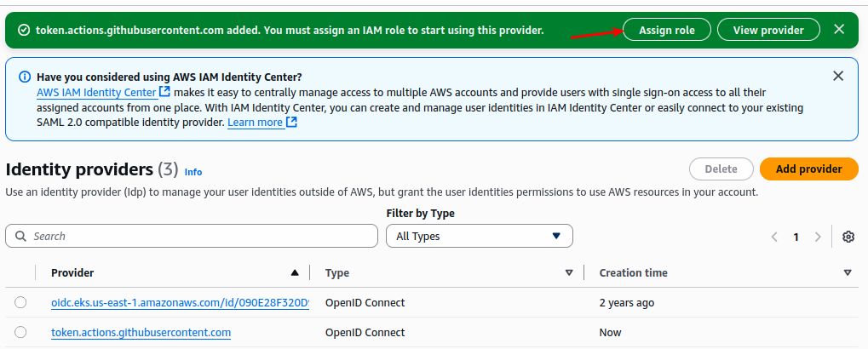Click the blue info circle icon
Screen dimensions: 868x349
pyautogui.click(x=25, y=77)
